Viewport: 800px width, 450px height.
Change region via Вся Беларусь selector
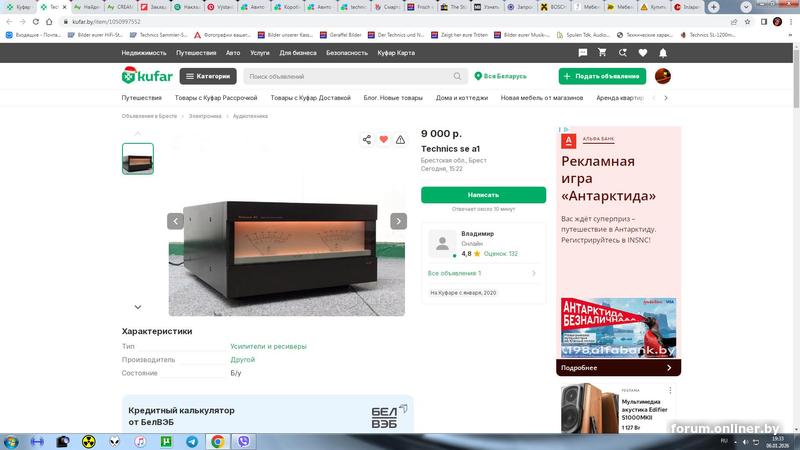501,76
